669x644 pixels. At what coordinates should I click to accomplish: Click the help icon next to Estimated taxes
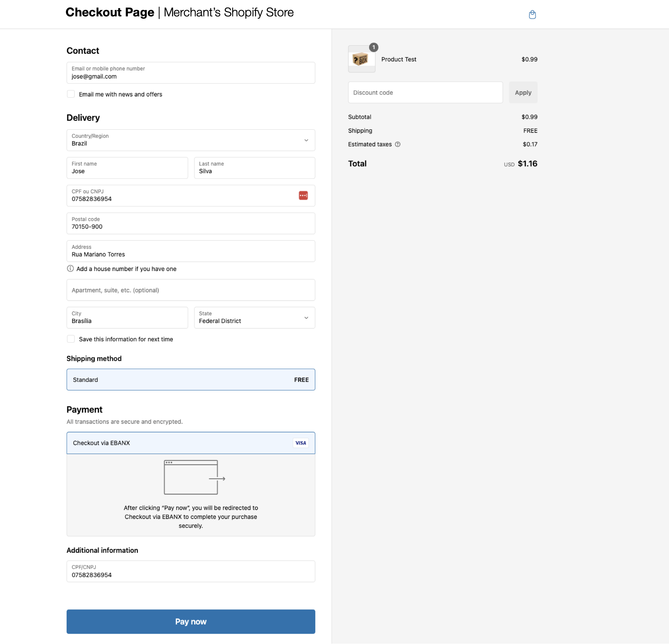point(398,144)
